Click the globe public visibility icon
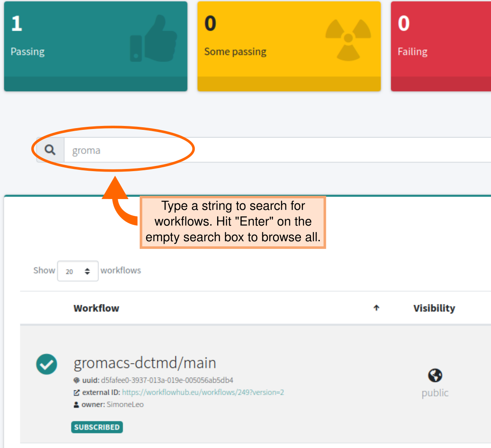 [435, 376]
